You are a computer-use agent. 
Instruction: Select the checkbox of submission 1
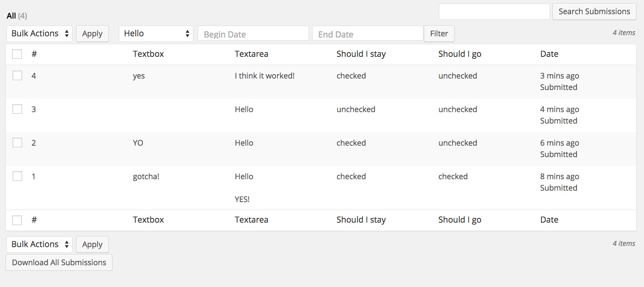click(x=17, y=176)
